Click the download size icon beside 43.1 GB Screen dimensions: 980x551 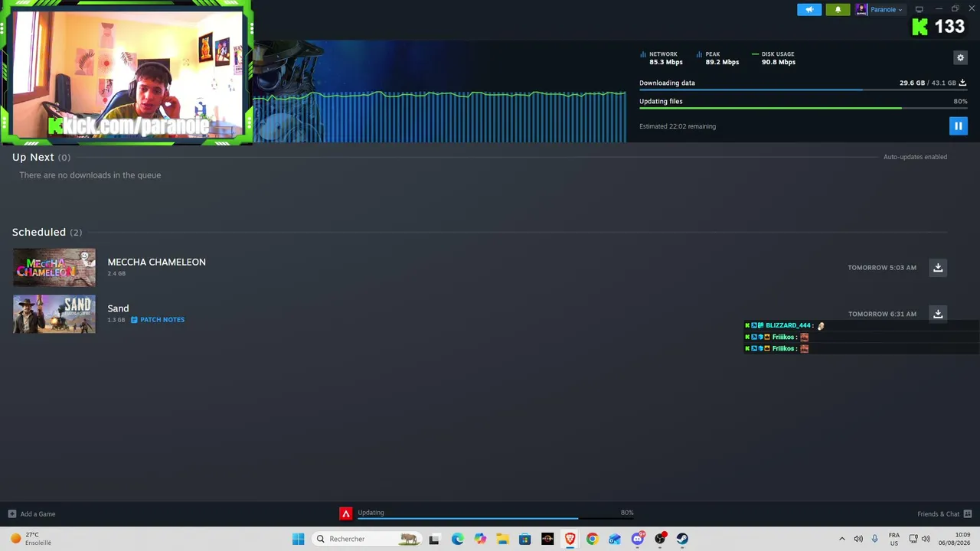[963, 83]
